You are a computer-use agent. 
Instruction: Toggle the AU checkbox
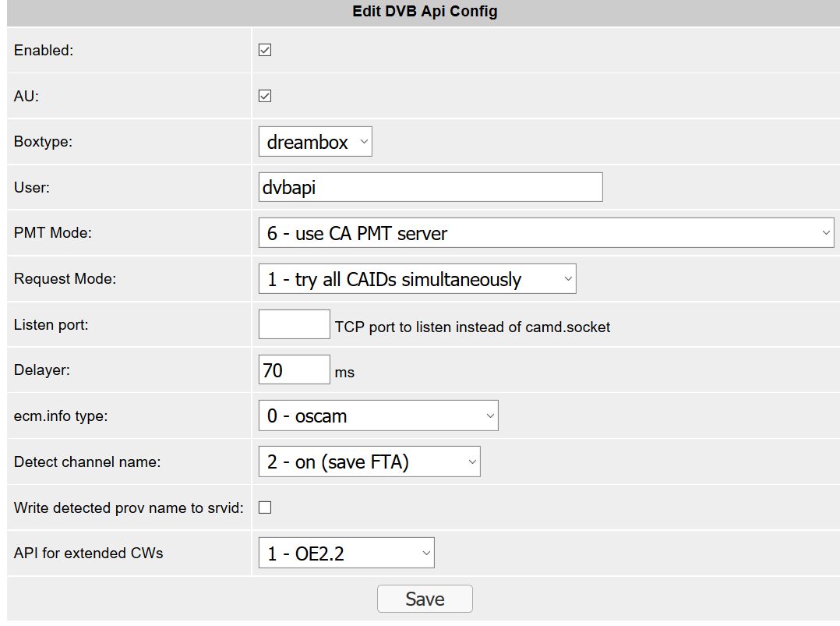[265, 97]
